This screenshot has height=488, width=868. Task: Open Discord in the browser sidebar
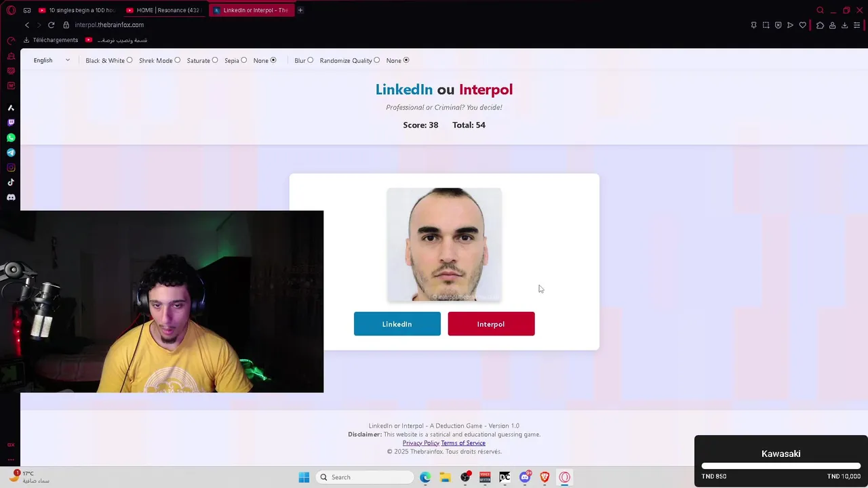[11, 197]
